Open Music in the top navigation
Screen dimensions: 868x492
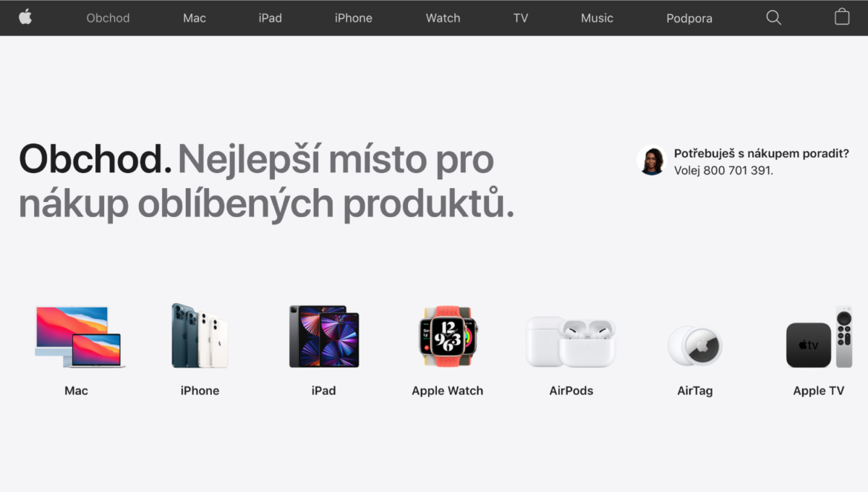click(597, 18)
